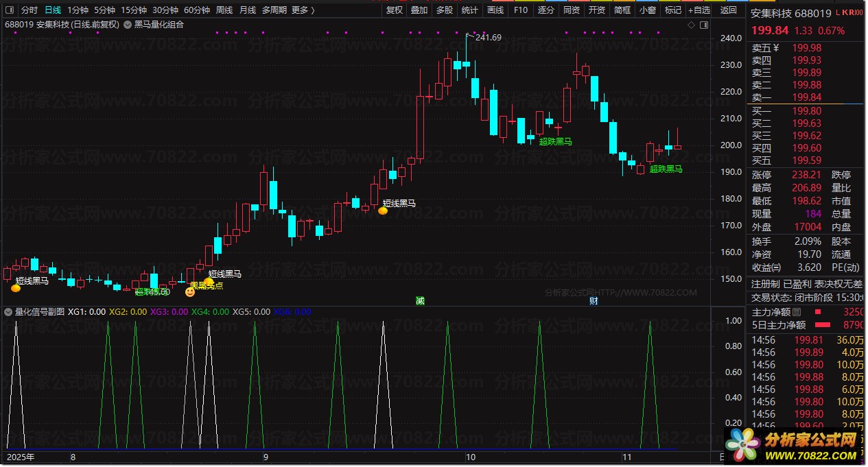Screen dimensions: 868x467
Task: Click the green XG4: 0.00 value
Action: click(x=211, y=311)
